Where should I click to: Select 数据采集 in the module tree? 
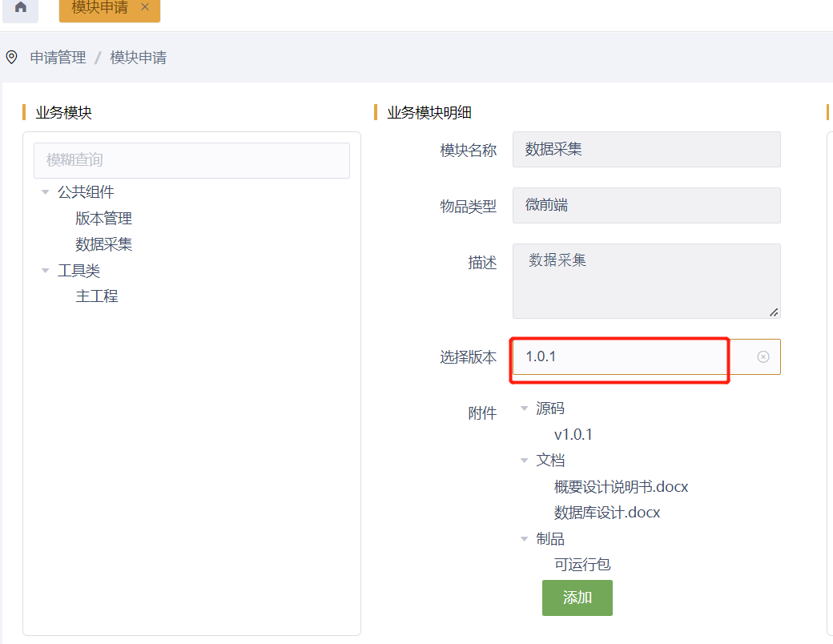click(104, 244)
